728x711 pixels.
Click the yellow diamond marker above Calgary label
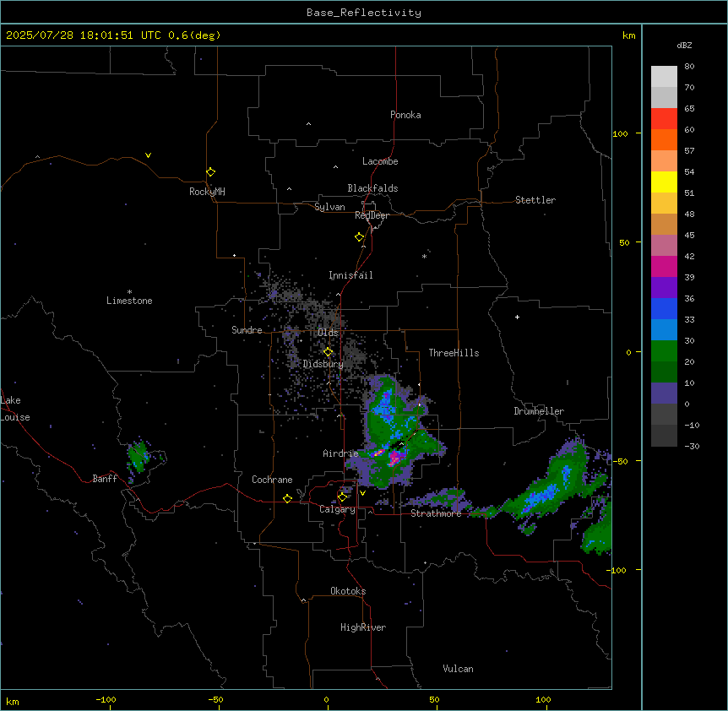pos(342,497)
